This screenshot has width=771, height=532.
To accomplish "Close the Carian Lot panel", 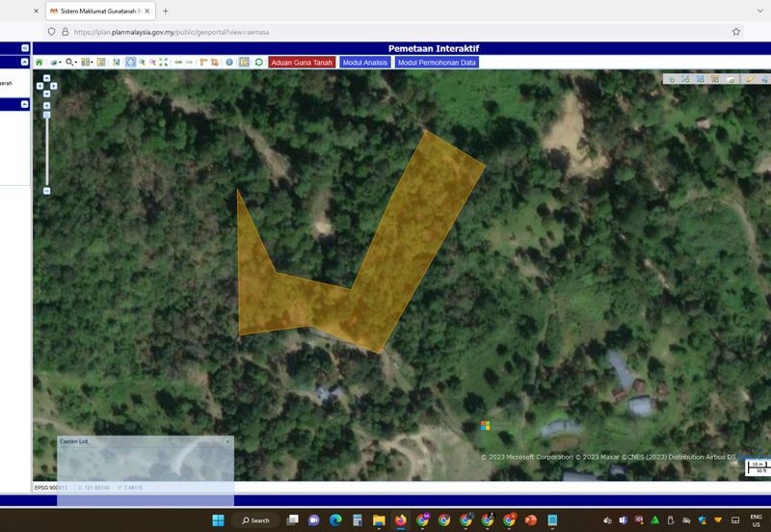I will [227, 440].
